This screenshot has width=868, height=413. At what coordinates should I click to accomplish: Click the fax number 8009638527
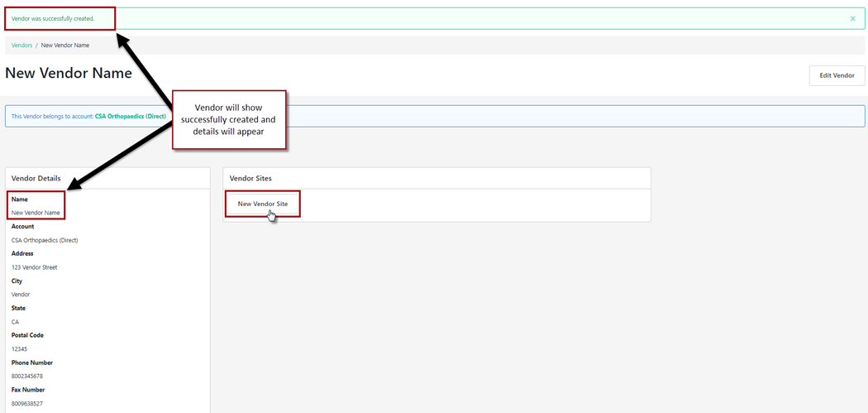pos(27,404)
